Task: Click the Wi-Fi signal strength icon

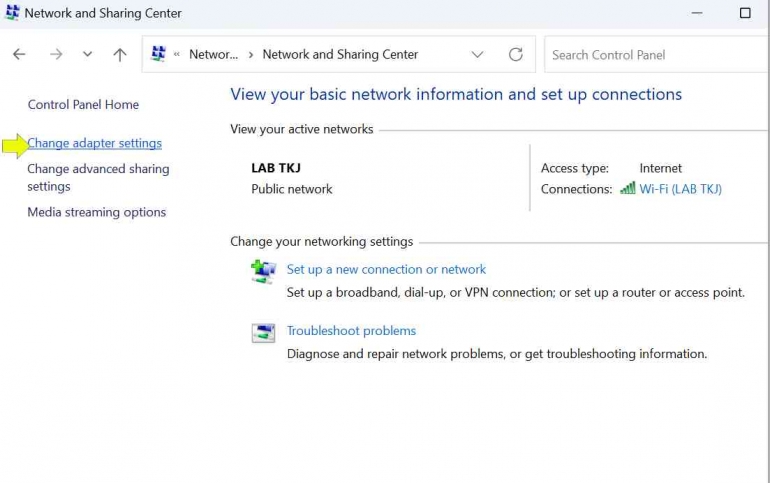Action: (627, 189)
